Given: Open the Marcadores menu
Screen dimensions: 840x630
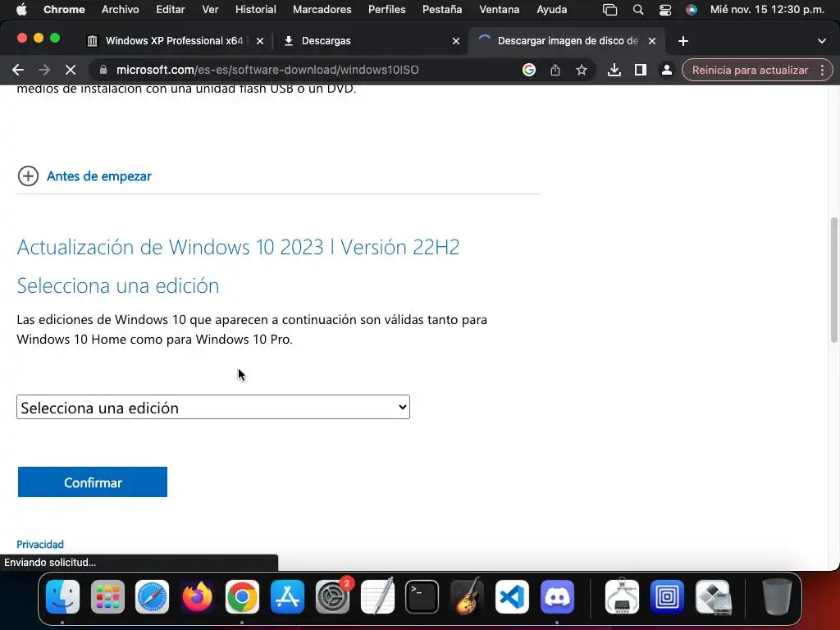Looking at the screenshot, I should 322,10.
